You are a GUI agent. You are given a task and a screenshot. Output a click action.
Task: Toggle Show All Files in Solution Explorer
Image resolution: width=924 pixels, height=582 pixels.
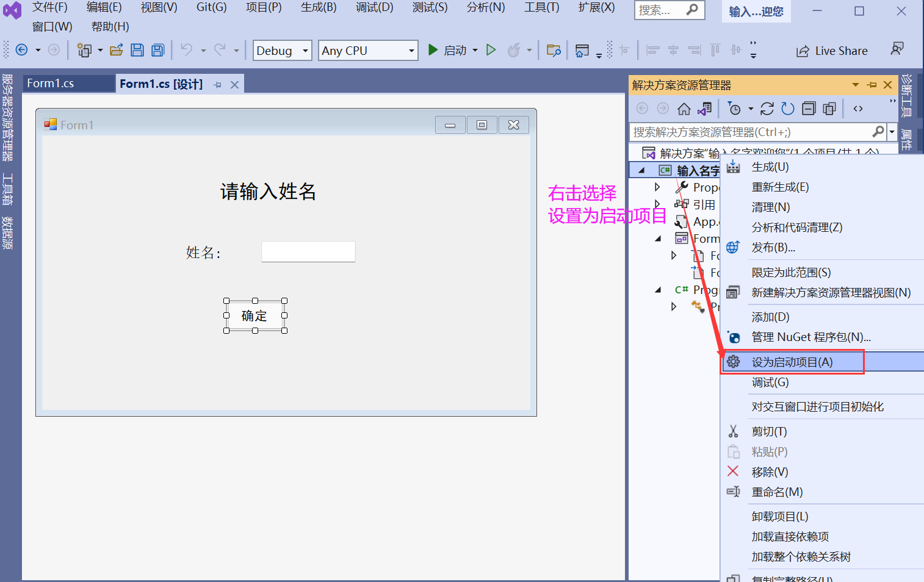tap(829, 109)
